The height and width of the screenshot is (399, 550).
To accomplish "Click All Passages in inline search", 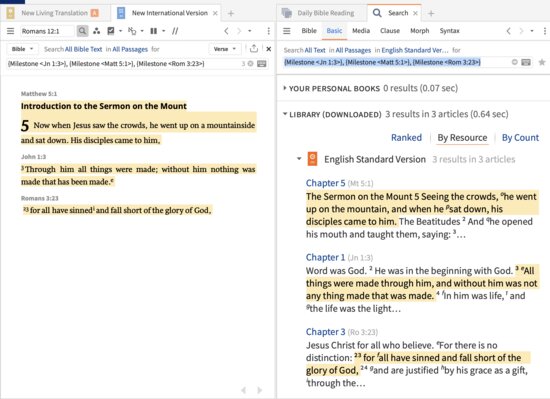I will (130, 49).
